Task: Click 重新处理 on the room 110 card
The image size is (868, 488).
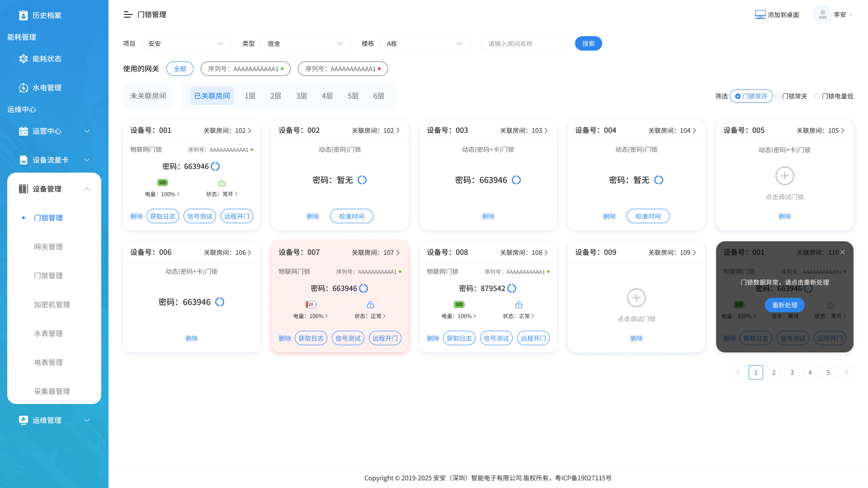Action: (x=785, y=305)
